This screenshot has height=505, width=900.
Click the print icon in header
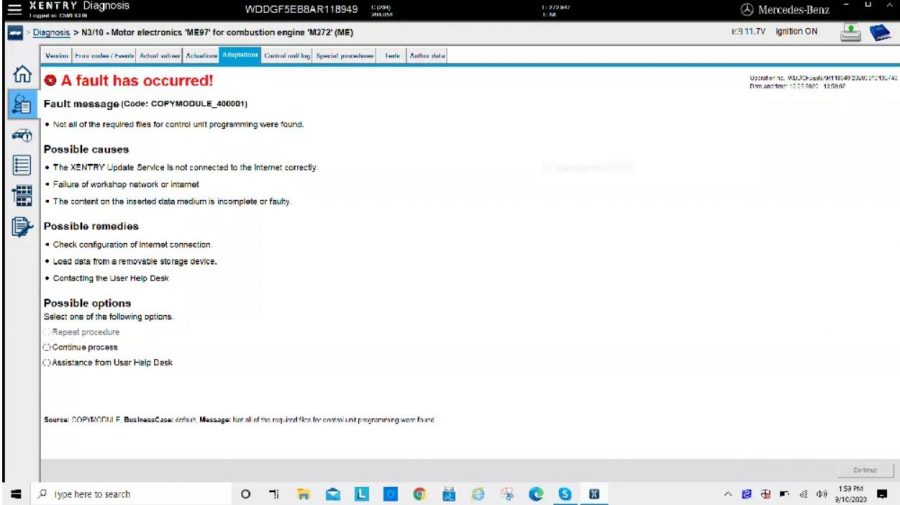[851, 33]
